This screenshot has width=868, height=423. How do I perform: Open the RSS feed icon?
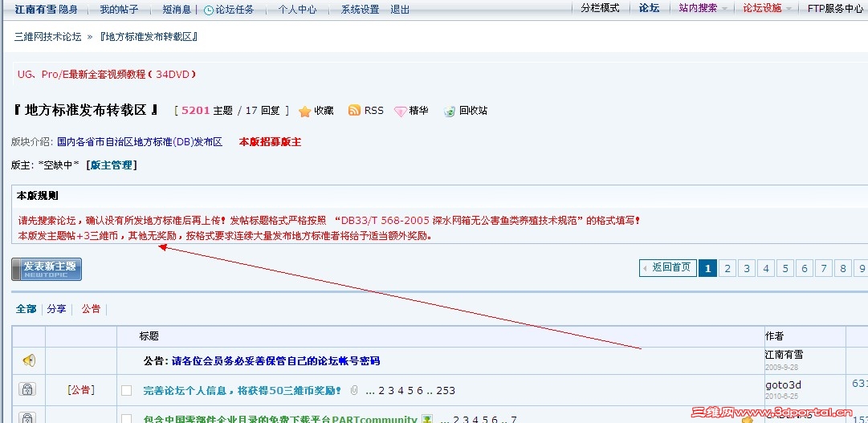(354, 110)
